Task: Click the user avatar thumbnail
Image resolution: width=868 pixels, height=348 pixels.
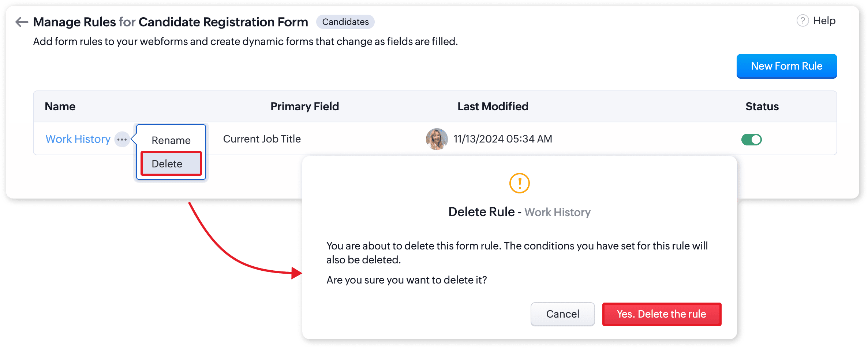Action: (437, 139)
